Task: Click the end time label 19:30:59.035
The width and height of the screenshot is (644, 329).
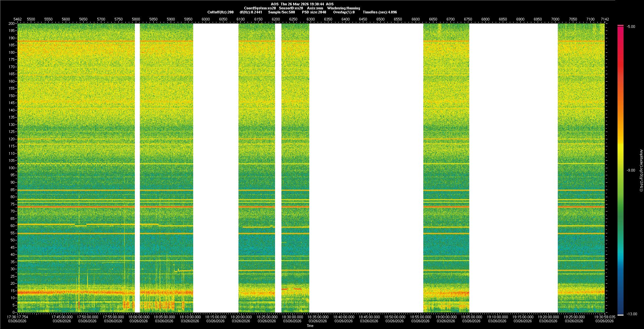Action: (605, 317)
